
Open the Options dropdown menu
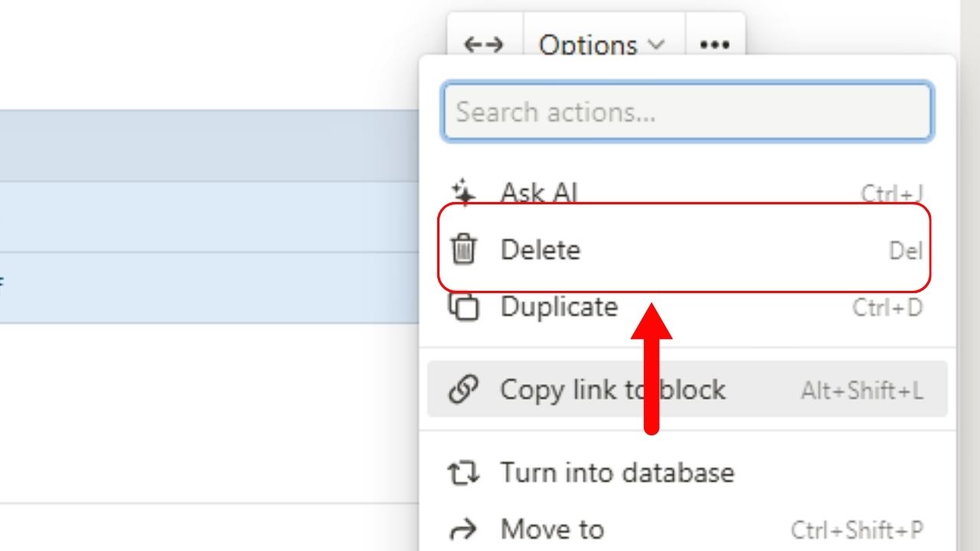click(588, 44)
